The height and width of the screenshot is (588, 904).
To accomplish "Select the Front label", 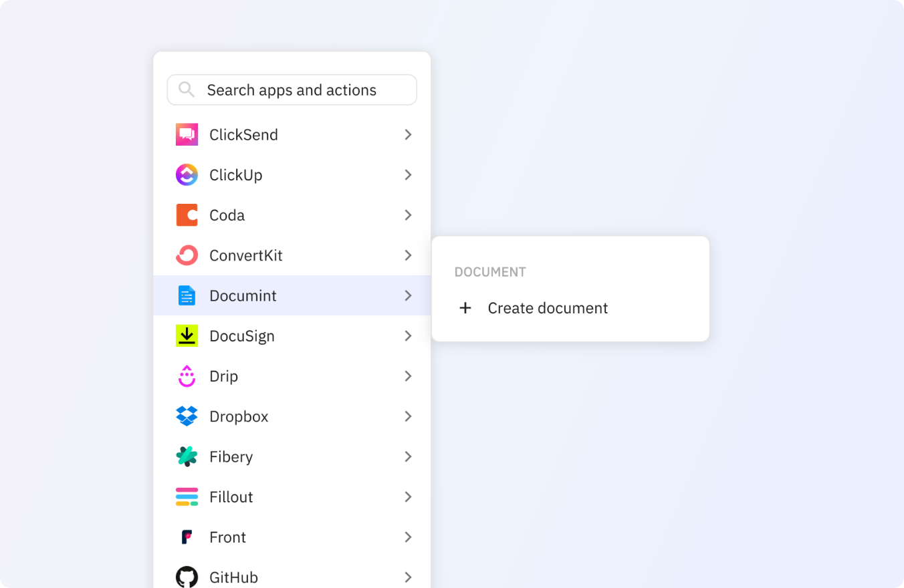I will click(227, 537).
